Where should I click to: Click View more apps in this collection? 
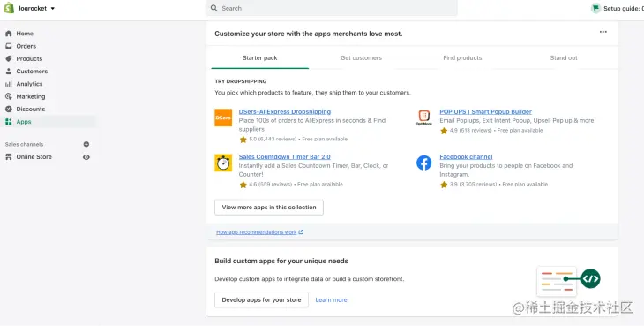(x=269, y=208)
